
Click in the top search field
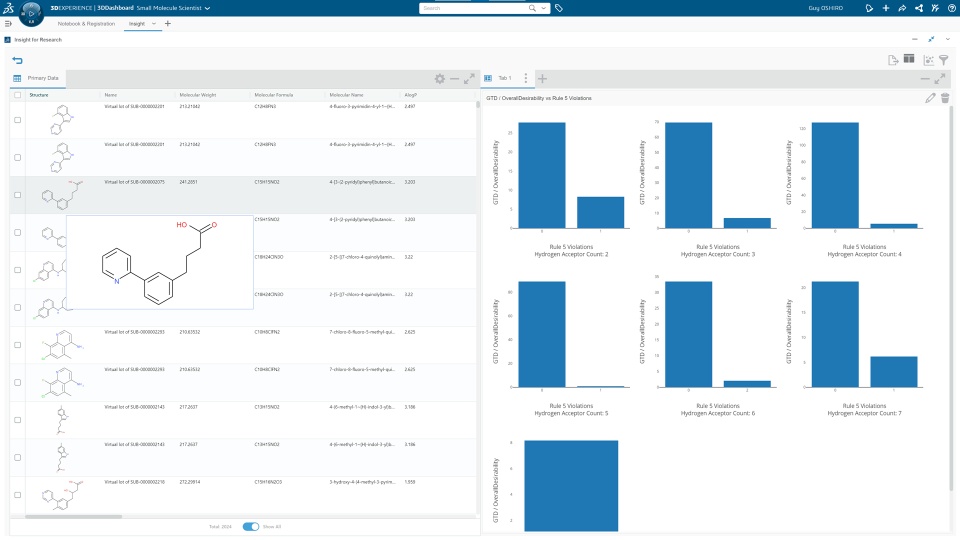(x=473, y=8)
